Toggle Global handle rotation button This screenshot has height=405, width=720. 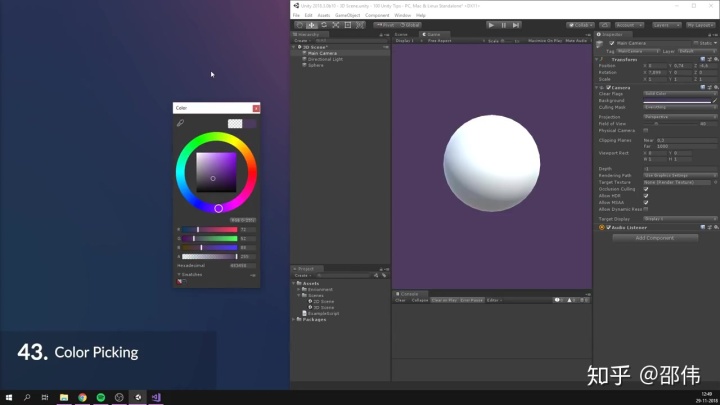[410, 25]
